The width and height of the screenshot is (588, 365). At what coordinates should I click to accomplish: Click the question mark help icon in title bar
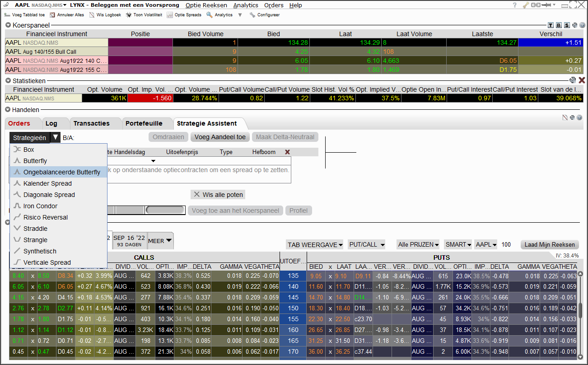coord(515,5)
